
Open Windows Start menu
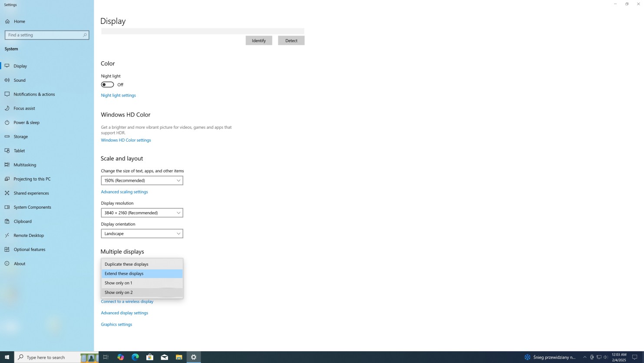coord(7,357)
